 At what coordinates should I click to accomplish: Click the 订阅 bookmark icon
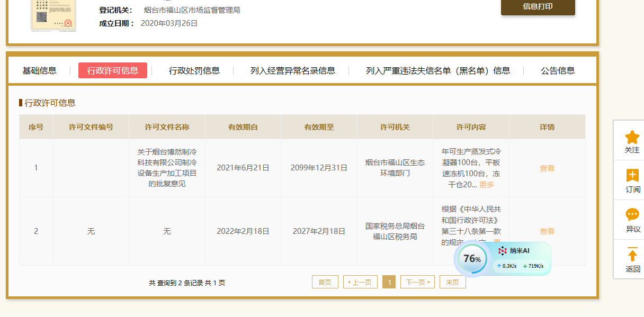632,176
